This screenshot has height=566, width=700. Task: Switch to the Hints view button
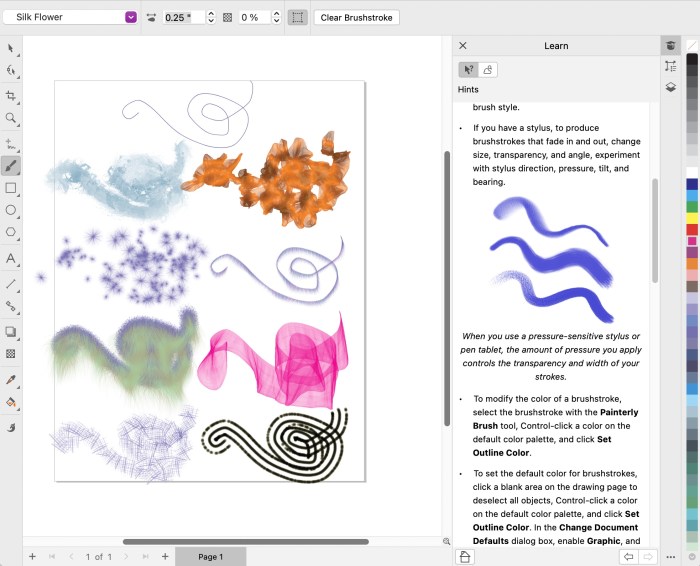coord(468,70)
